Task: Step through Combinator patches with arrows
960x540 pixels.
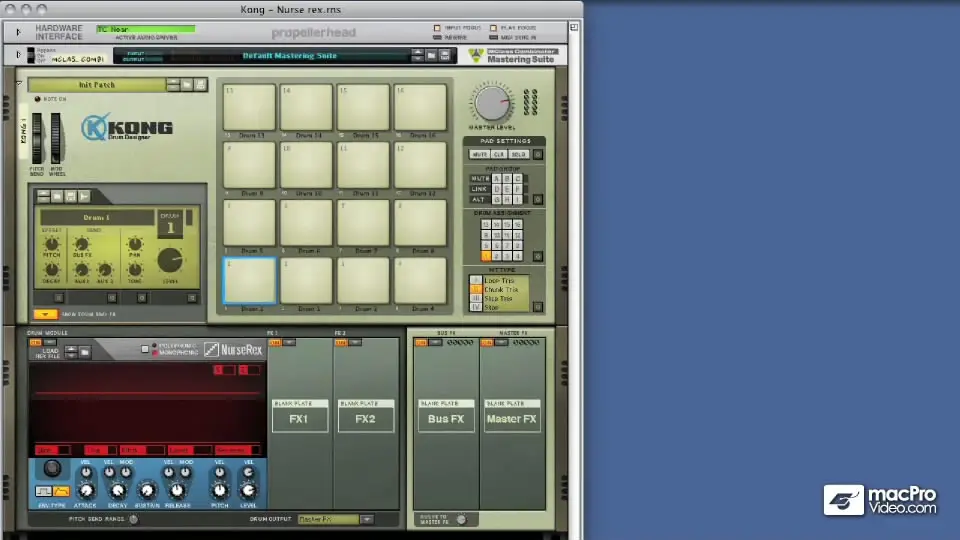Action: pyautogui.click(x=418, y=56)
